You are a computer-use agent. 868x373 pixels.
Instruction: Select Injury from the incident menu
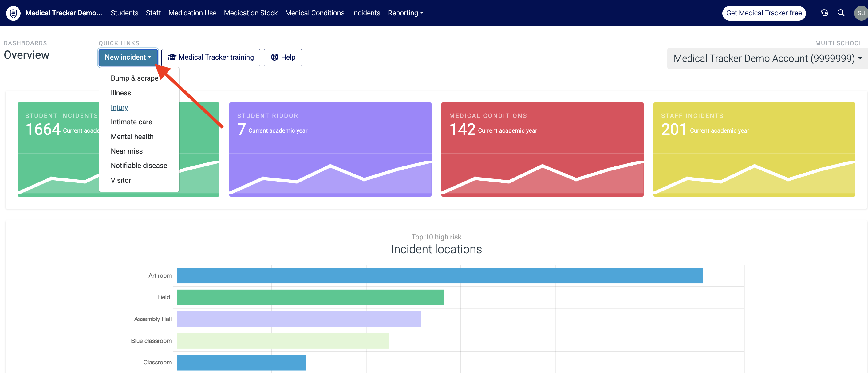tap(119, 107)
